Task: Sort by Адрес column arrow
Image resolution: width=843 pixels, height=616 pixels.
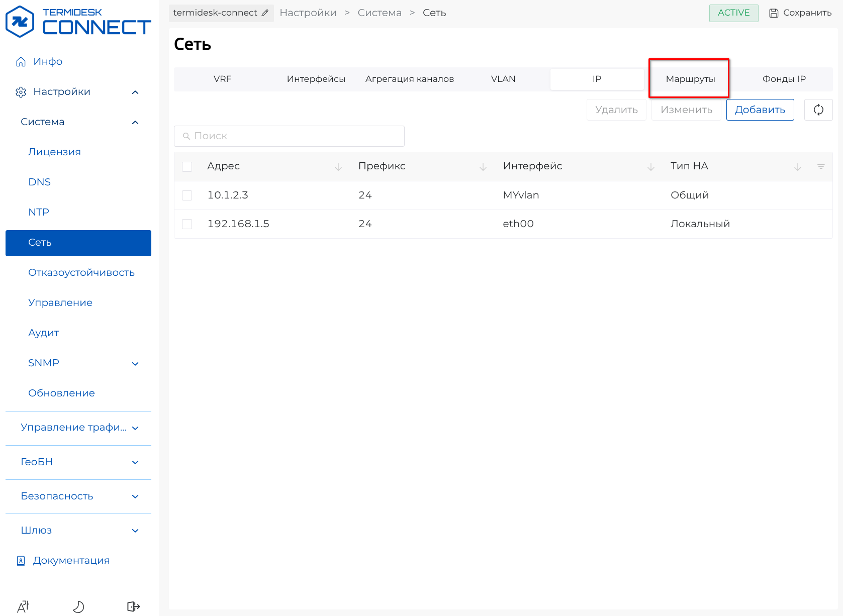Action: point(338,167)
